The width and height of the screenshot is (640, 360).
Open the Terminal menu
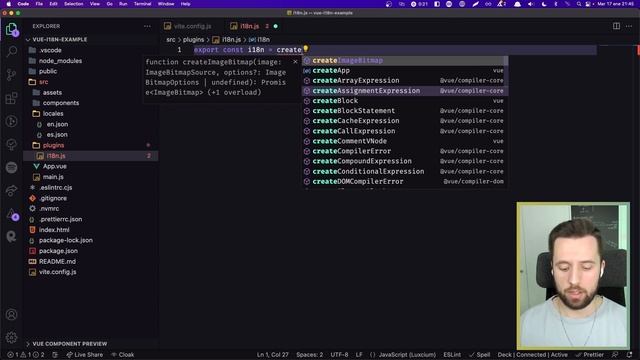pyautogui.click(x=142, y=4)
